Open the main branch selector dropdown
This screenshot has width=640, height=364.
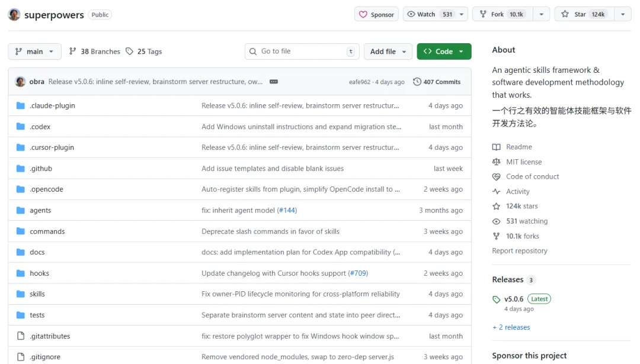[35, 51]
